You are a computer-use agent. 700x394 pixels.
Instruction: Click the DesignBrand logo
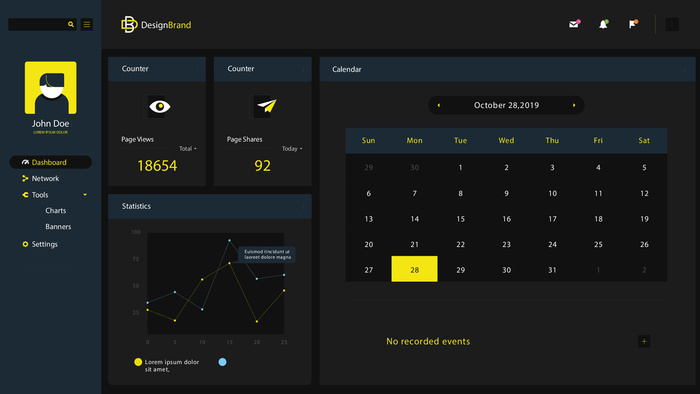coord(156,25)
